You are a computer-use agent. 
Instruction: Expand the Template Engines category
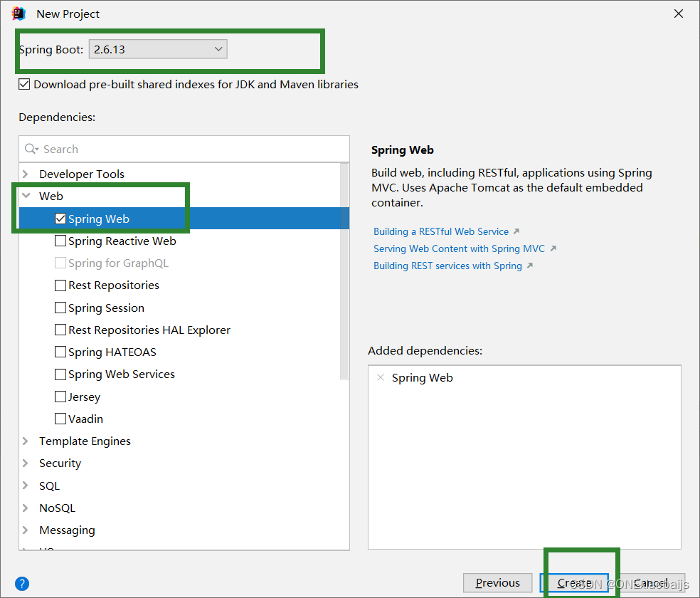[26, 441]
